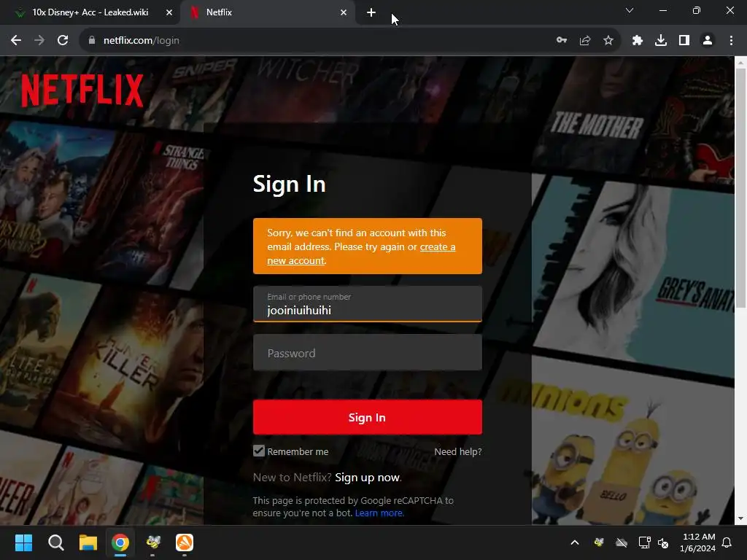Click the address bar URL

142,41
